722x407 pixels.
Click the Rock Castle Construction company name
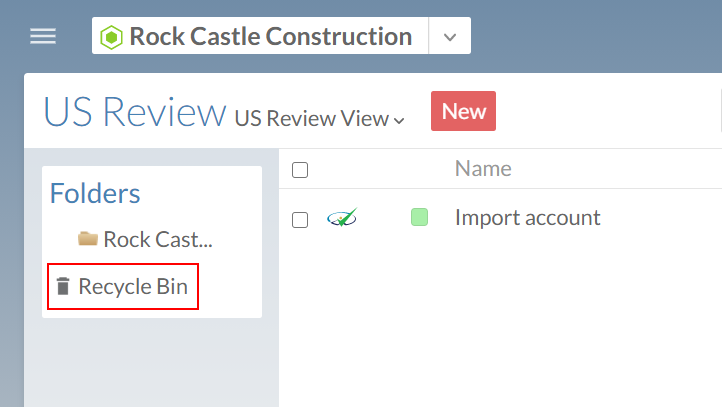click(x=270, y=37)
